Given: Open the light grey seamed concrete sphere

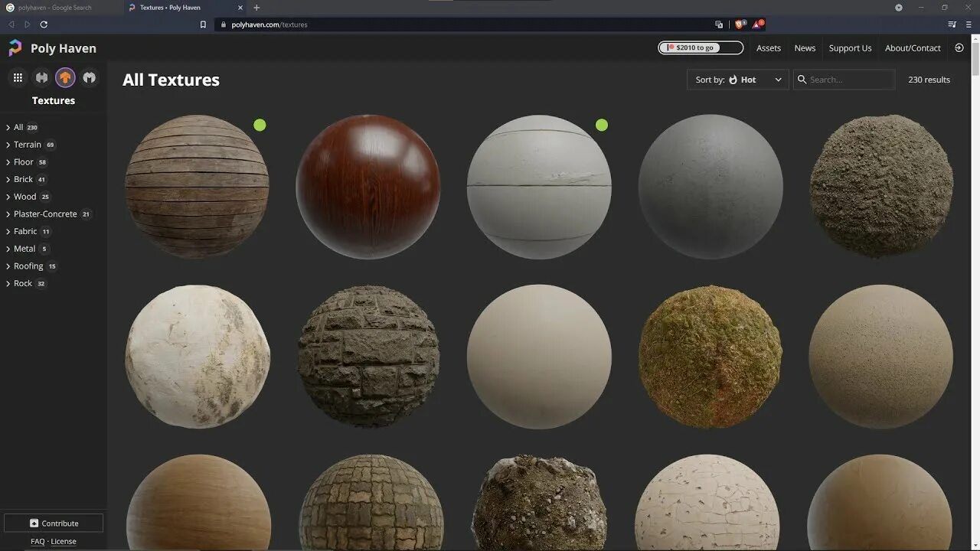Looking at the screenshot, I should [539, 187].
